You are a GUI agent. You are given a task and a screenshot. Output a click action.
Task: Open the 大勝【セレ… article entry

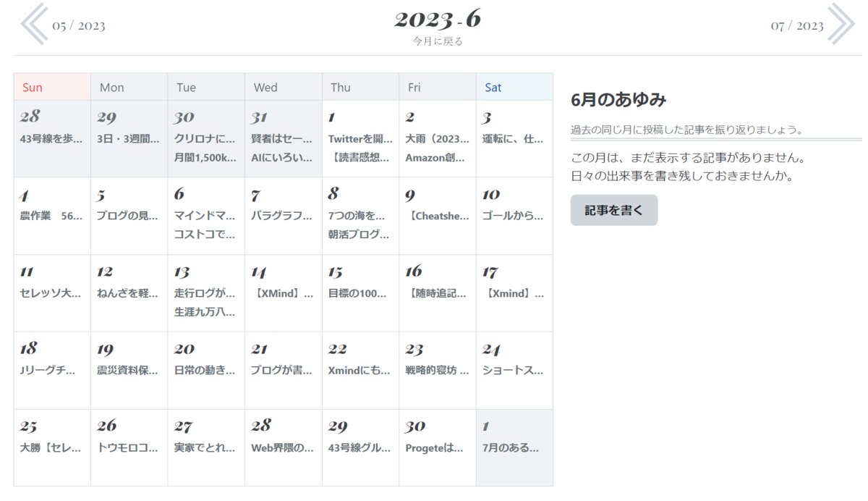tap(51, 447)
